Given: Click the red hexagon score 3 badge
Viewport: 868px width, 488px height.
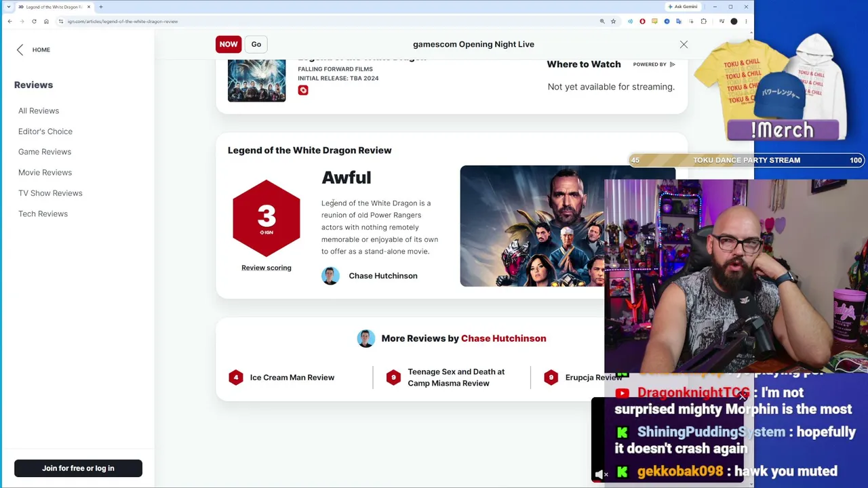Looking at the screenshot, I should tap(267, 218).
